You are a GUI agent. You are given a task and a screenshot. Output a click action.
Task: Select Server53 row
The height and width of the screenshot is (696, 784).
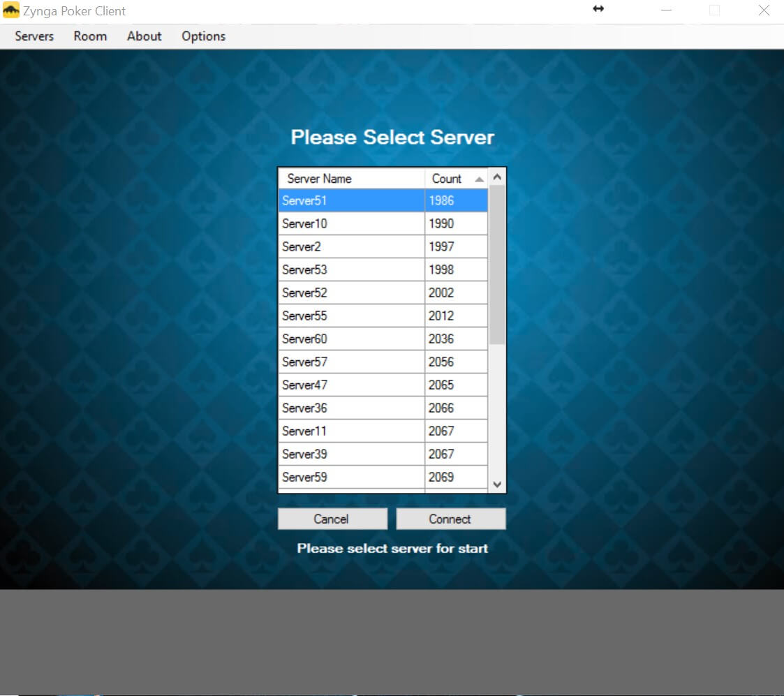383,269
